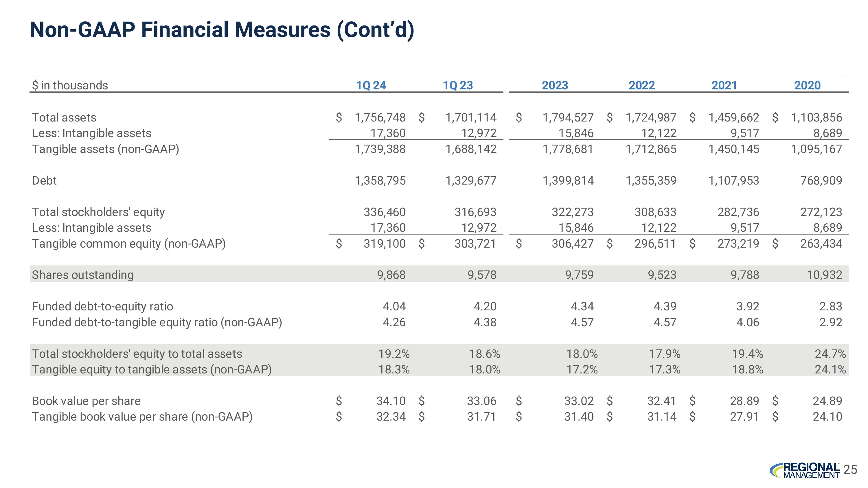The height and width of the screenshot is (488, 868).
Task: Click the 2020 column header
Action: [807, 85]
